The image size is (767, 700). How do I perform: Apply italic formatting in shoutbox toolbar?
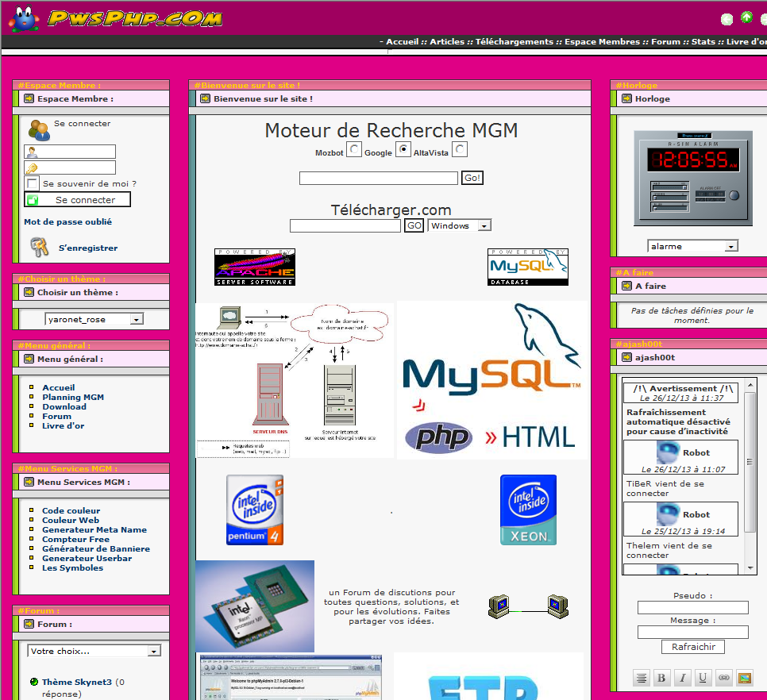click(682, 678)
